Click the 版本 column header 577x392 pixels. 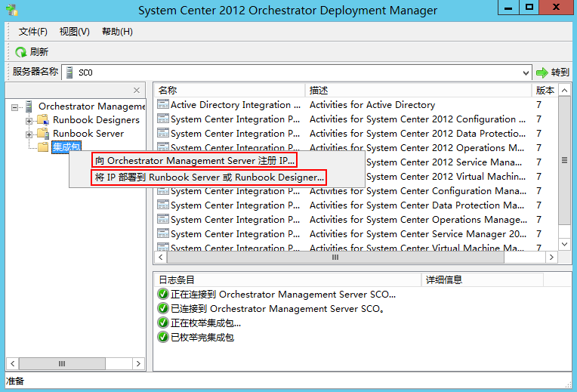click(x=545, y=90)
